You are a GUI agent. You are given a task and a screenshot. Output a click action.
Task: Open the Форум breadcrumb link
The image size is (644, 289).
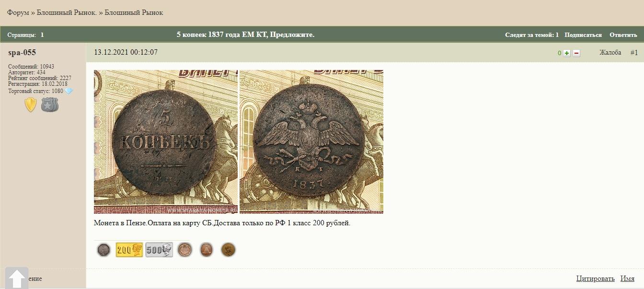click(18, 12)
